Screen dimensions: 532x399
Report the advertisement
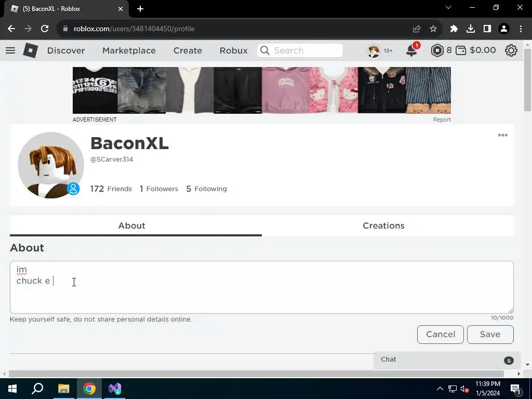coord(442,119)
